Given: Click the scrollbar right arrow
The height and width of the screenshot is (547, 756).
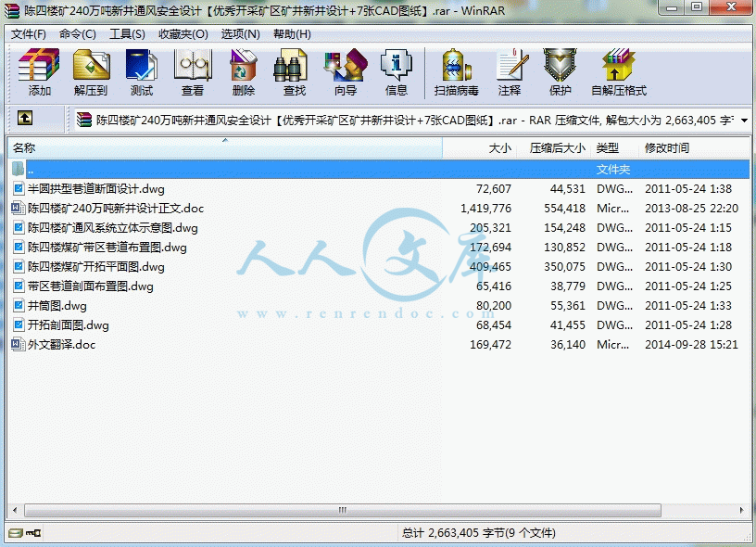Looking at the screenshot, I should pyautogui.click(x=741, y=510).
